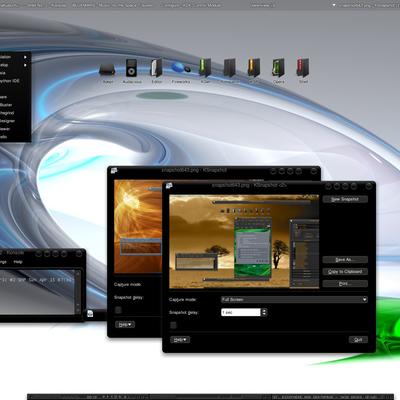This screenshot has width=400, height=400.
Task: Open the Help dropdown button in front KSnapshot
Action: (x=180, y=340)
